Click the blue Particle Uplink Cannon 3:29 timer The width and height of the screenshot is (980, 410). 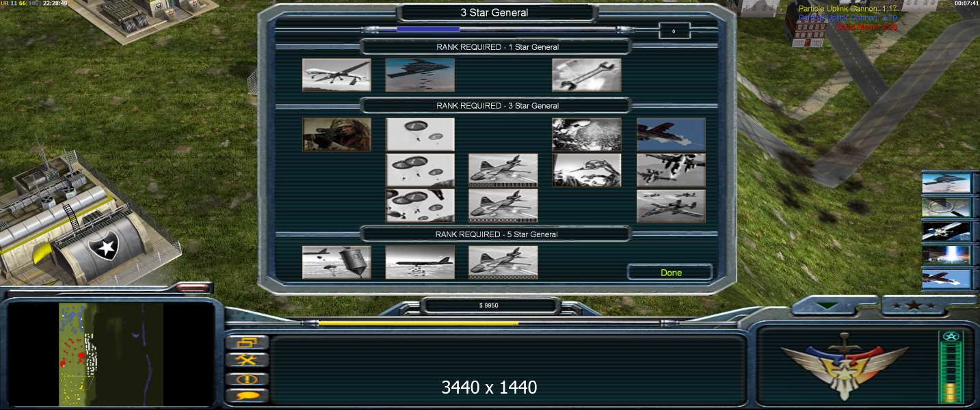click(847, 18)
